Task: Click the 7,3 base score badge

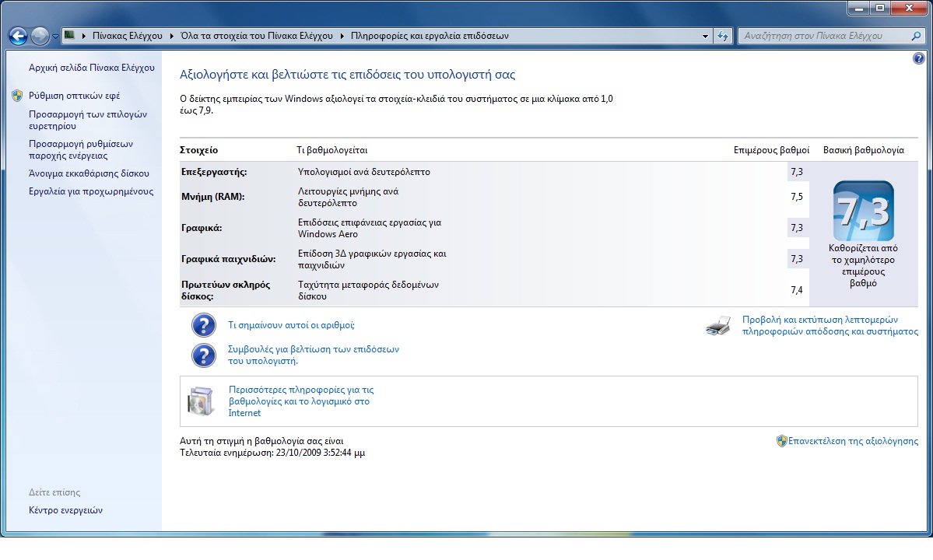Action: (x=864, y=211)
